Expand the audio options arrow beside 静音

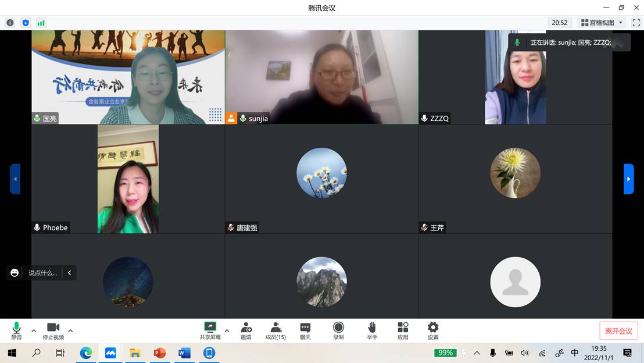(x=33, y=330)
